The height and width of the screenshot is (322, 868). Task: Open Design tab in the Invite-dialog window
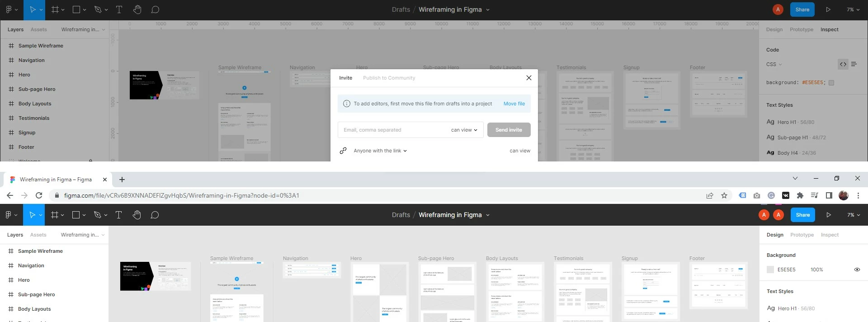pos(774,29)
